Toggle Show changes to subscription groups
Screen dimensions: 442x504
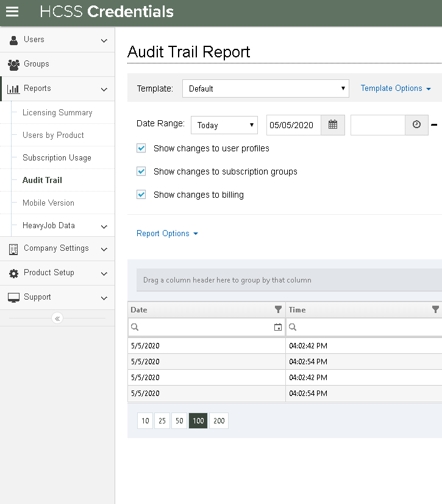pyautogui.click(x=141, y=171)
